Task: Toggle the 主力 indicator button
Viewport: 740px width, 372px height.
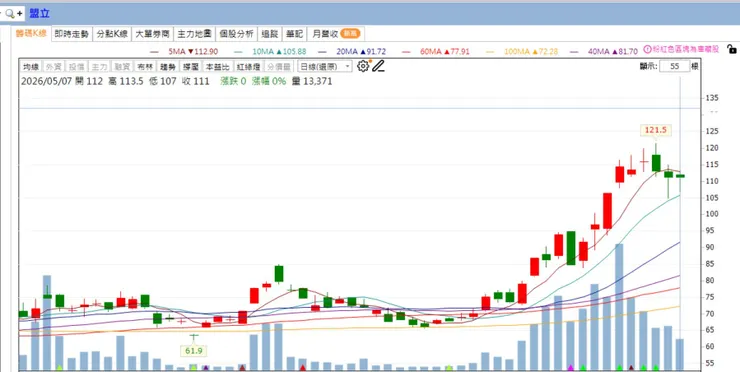Action: [x=99, y=67]
